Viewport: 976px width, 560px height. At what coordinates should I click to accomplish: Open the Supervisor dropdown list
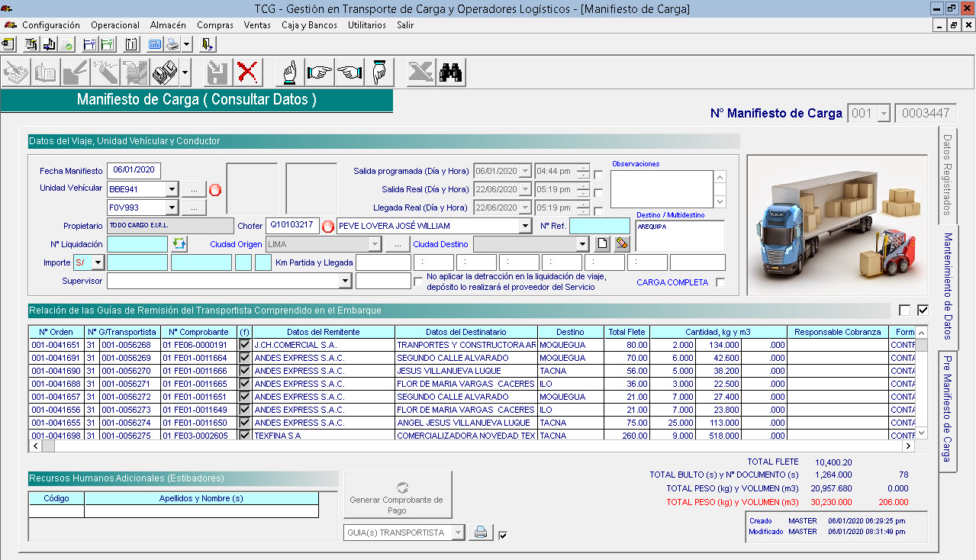click(345, 282)
